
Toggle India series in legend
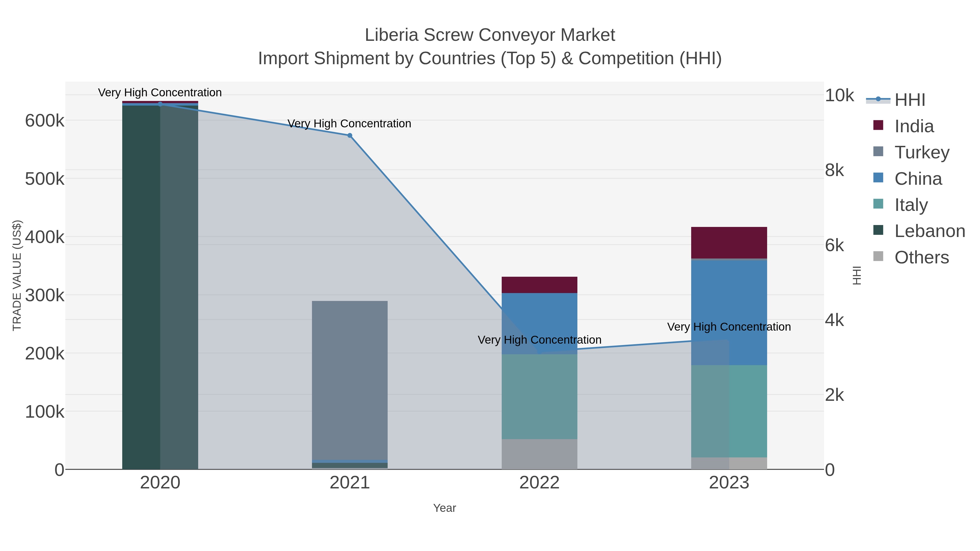(903, 126)
